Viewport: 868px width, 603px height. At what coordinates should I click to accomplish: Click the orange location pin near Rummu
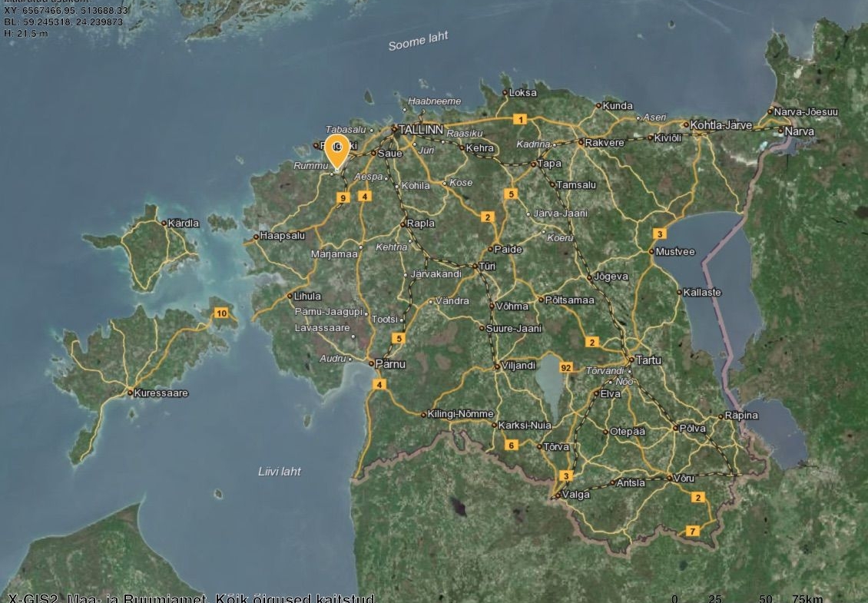(x=336, y=150)
